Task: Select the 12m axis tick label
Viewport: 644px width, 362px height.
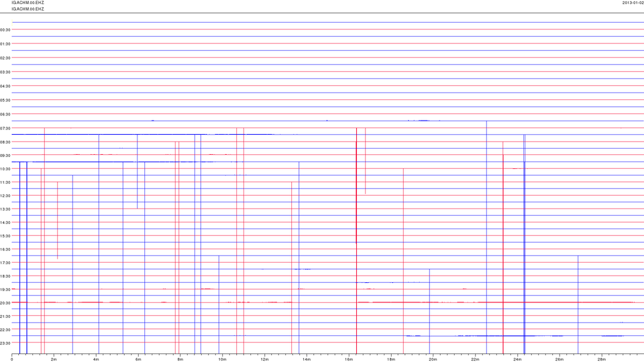Action: coord(264,359)
